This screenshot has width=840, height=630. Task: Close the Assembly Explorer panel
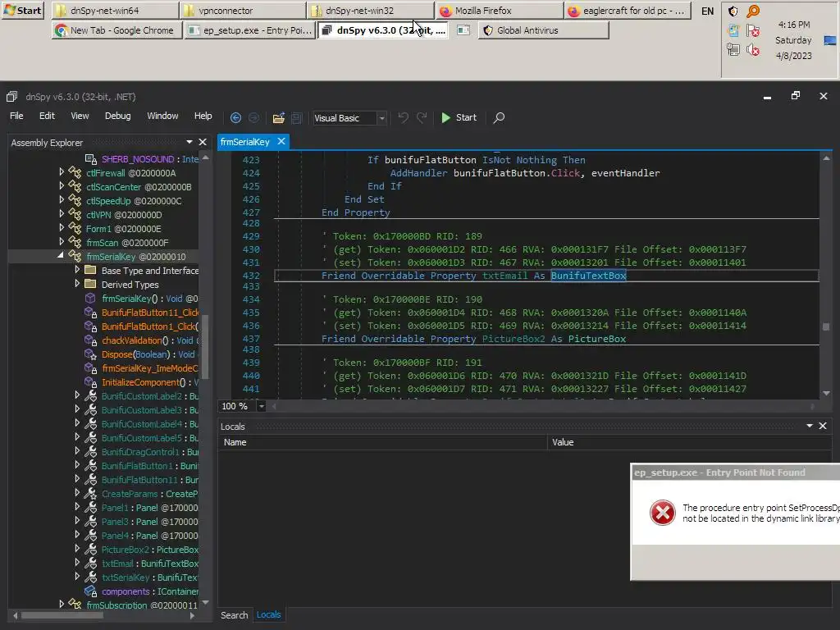[x=203, y=142]
